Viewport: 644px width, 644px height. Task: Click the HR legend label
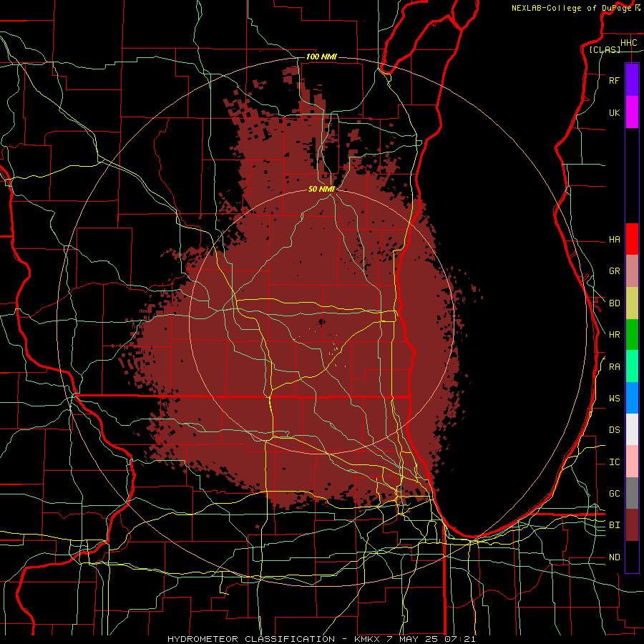pos(614,335)
